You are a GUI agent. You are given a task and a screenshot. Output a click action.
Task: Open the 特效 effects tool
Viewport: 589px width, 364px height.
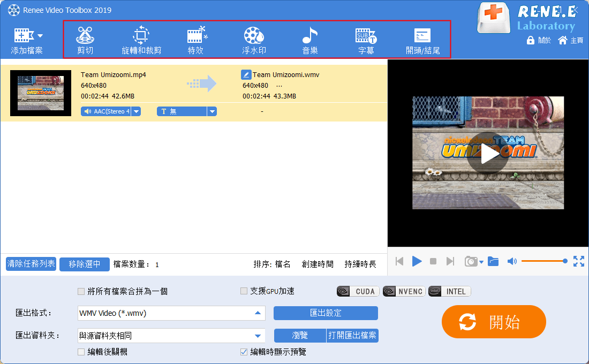click(197, 40)
